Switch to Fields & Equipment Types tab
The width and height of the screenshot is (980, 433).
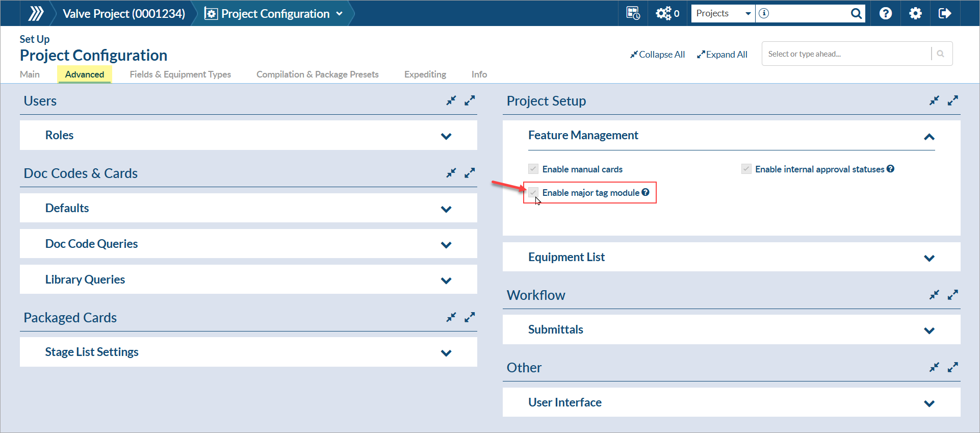(x=180, y=74)
